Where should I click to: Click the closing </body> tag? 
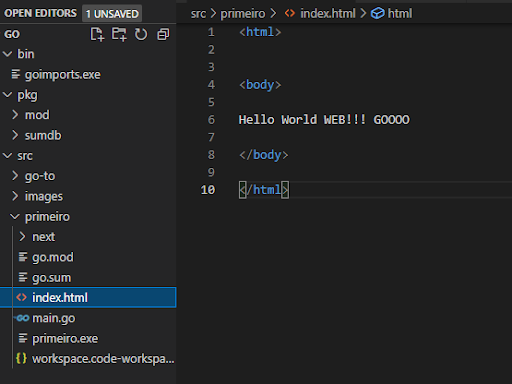pos(264,155)
